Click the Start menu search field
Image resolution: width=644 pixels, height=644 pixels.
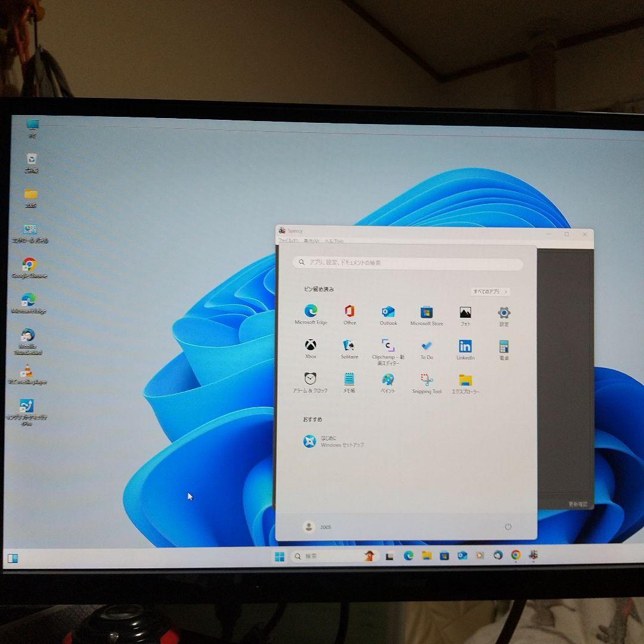click(x=408, y=262)
